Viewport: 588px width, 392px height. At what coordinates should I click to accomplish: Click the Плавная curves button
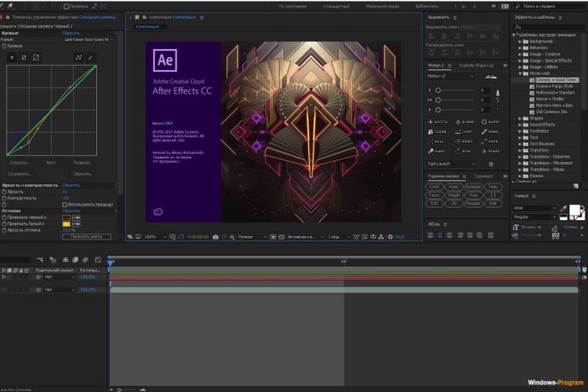coord(81,162)
